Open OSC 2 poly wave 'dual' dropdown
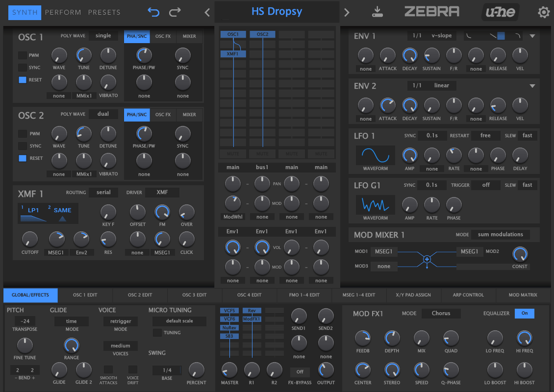 point(103,114)
